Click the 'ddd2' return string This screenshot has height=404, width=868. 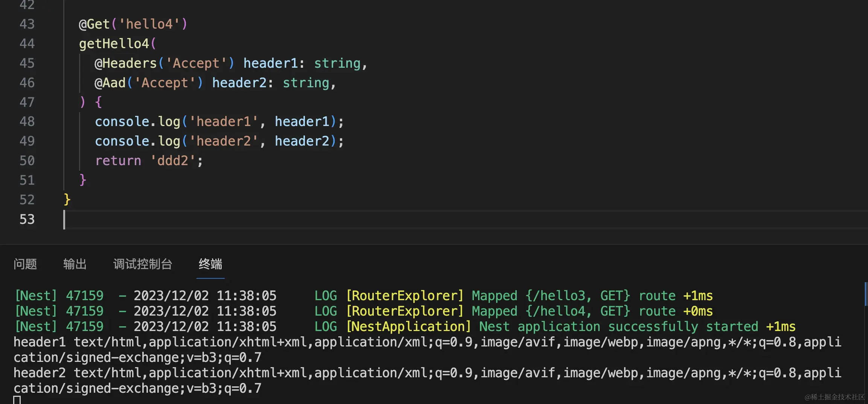(x=173, y=161)
